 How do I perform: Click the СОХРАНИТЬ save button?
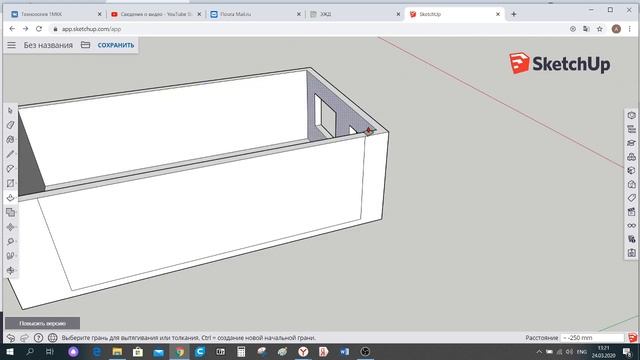[116, 45]
